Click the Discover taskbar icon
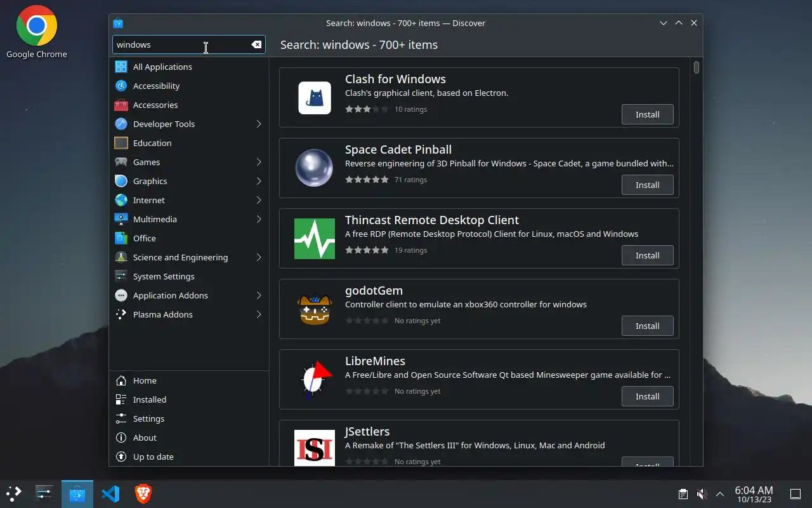The width and height of the screenshot is (812, 508). pyautogui.click(x=77, y=493)
